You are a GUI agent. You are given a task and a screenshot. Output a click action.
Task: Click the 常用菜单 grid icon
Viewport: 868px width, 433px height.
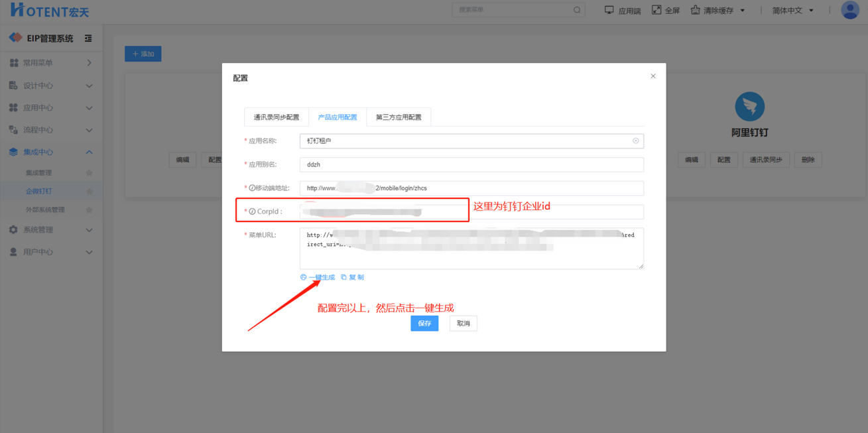click(x=14, y=63)
